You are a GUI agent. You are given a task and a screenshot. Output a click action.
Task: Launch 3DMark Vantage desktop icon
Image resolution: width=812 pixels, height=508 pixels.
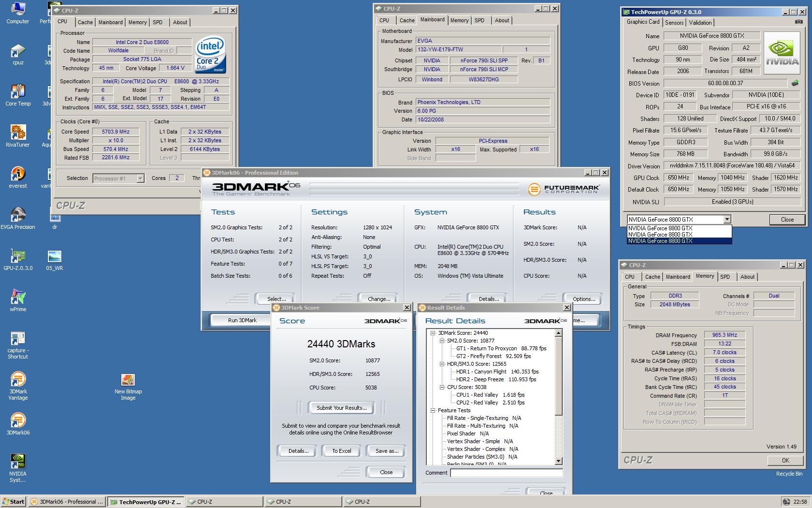[x=17, y=386]
